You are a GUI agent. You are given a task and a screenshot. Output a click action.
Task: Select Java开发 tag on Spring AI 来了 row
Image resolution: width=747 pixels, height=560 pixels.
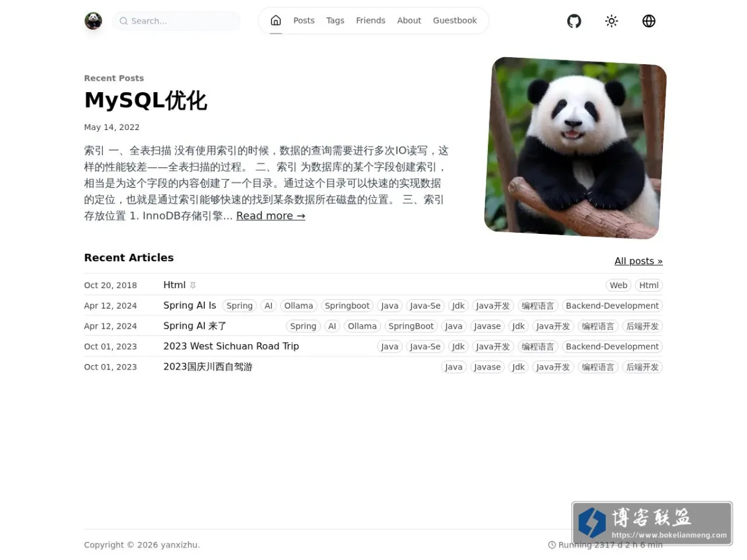(553, 327)
